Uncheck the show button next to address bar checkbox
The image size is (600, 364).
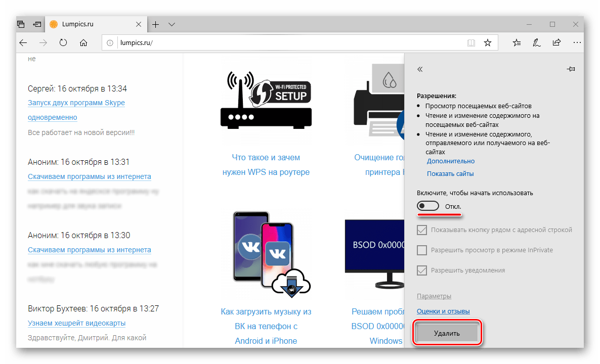[422, 230]
